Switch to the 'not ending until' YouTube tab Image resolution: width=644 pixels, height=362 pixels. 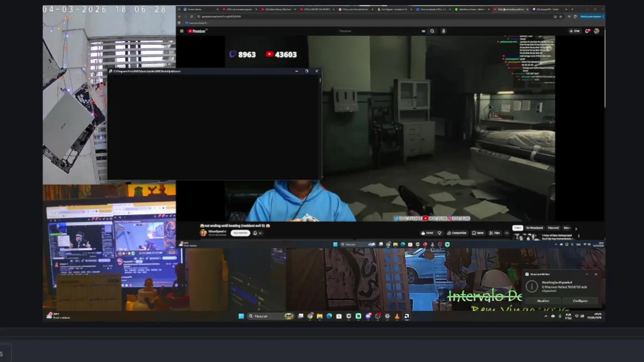click(x=511, y=10)
